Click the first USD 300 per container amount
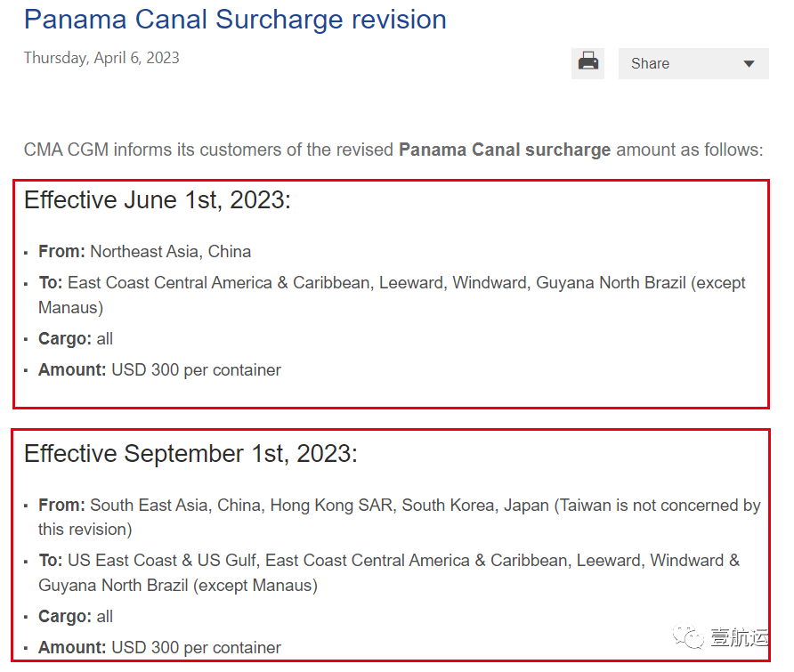The height and width of the screenshot is (672, 794). (x=196, y=370)
